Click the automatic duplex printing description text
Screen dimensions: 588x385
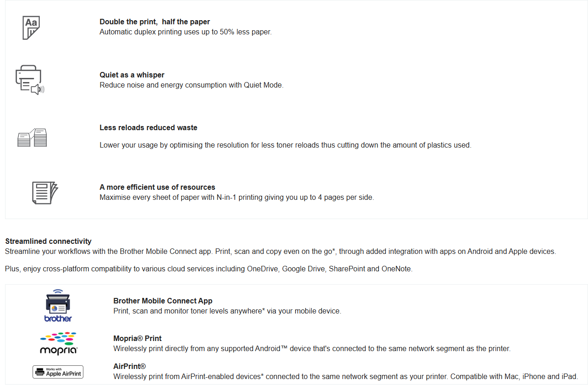186,32
